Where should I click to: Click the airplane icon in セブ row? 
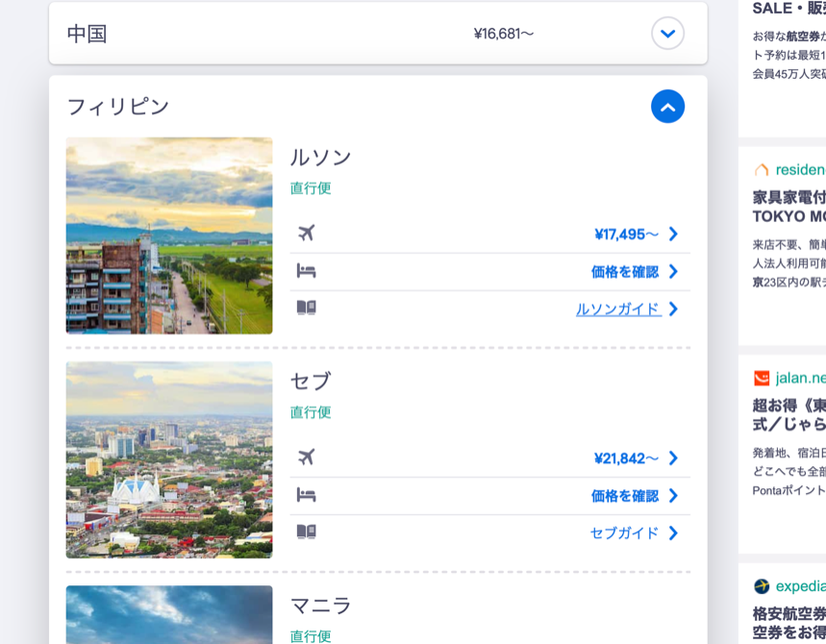(x=306, y=458)
